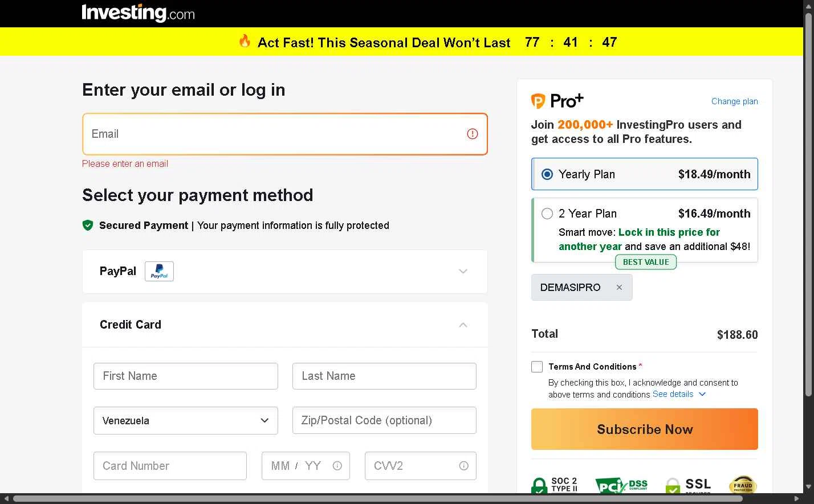Focus the MM / YY expiry field

[x=306, y=466]
